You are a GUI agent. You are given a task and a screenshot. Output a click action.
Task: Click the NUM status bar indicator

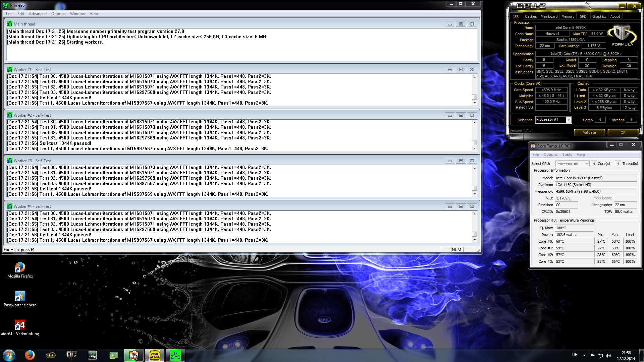click(456, 250)
